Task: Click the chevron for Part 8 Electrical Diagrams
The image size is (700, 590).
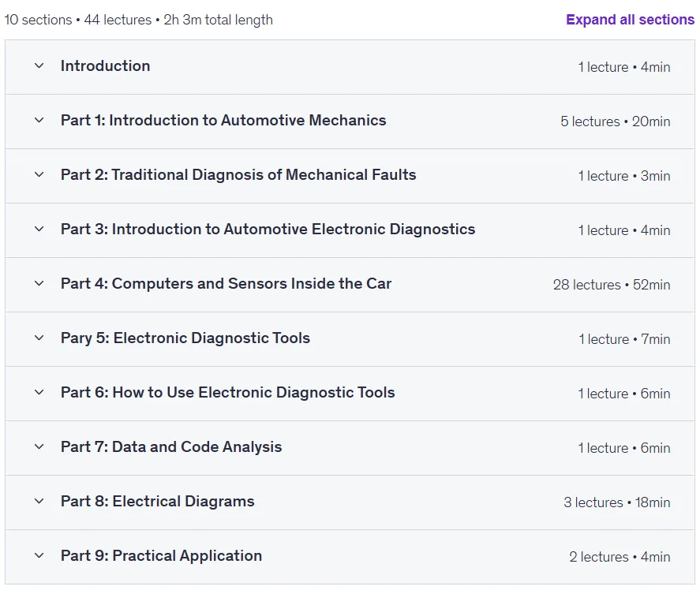Action: point(39,502)
